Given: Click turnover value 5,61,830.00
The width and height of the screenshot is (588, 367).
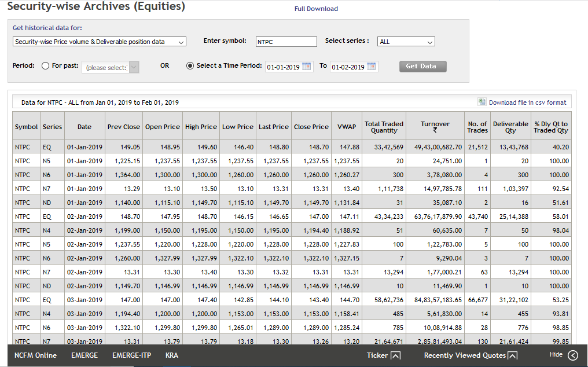Looking at the screenshot, I should click(x=444, y=314).
